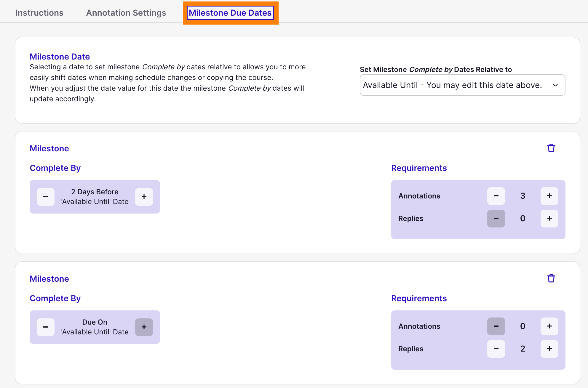Increase Replies count in second milestone
The image size is (588, 388).
[x=549, y=349]
